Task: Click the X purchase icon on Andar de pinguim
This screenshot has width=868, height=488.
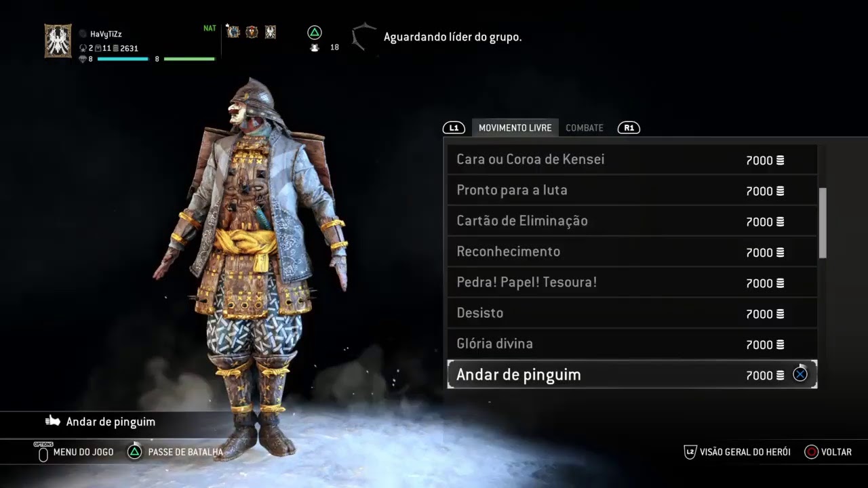Action: tap(800, 373)
